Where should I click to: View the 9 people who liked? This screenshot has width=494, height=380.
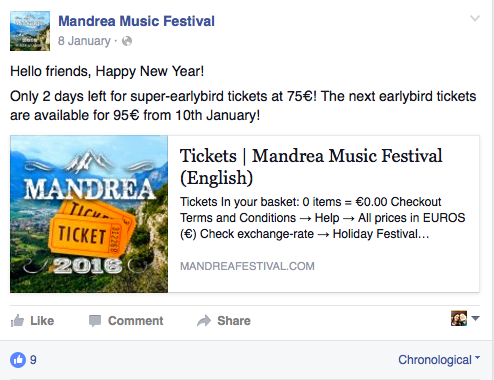[33, 360]
